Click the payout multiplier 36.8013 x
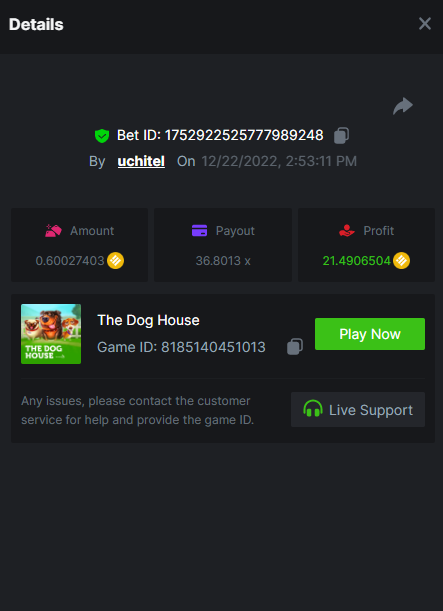The image size is (443, 611). click(x=223, y=261)
